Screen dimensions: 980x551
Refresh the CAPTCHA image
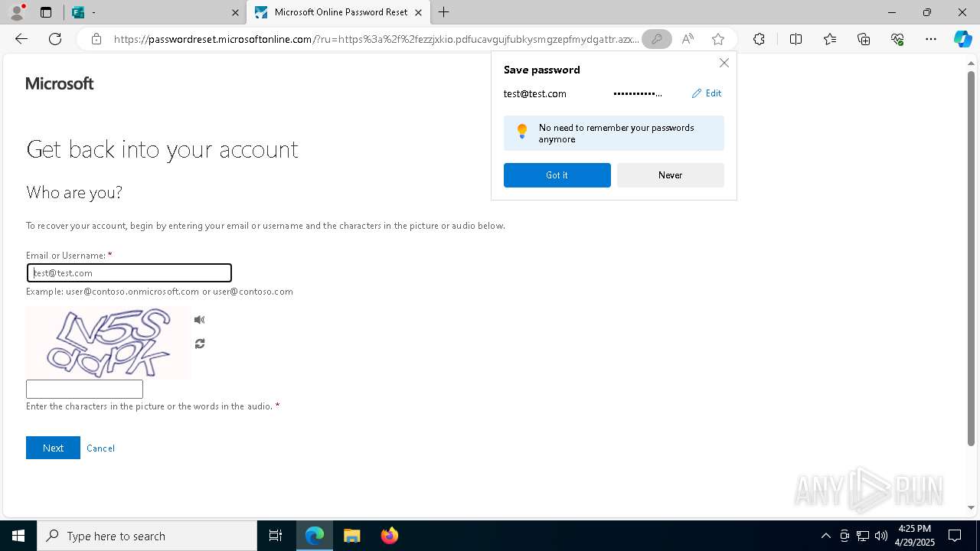(200, 344)
